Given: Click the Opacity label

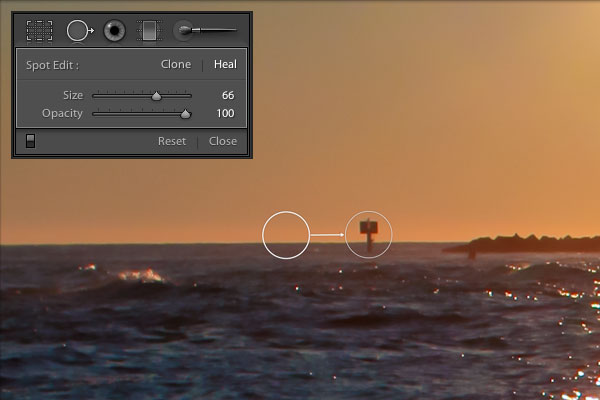Looking at the screenshot, I should coord(62,113).
